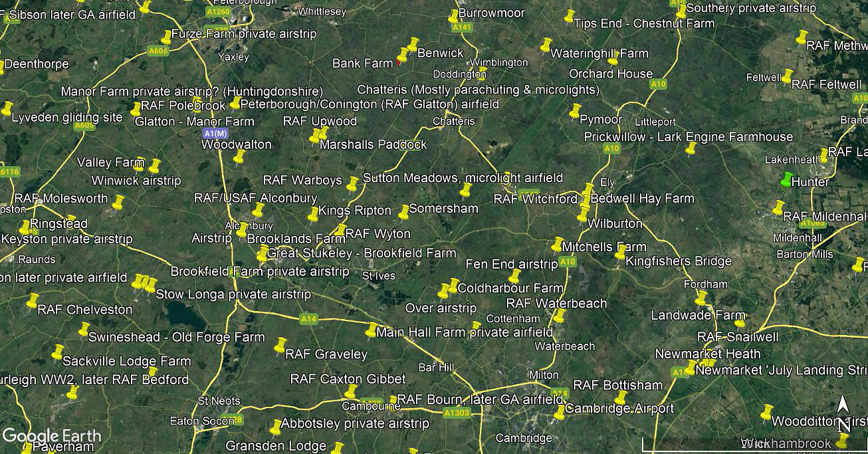Image resolution: width=868 pixels, height=454 pixels.
Task: Click the "RAF Upwood" label
Action: point(320,121)
